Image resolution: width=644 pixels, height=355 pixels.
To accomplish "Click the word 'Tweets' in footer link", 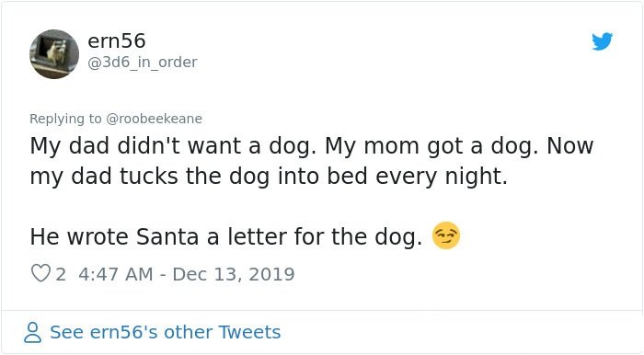I will (x=249, y=332).
